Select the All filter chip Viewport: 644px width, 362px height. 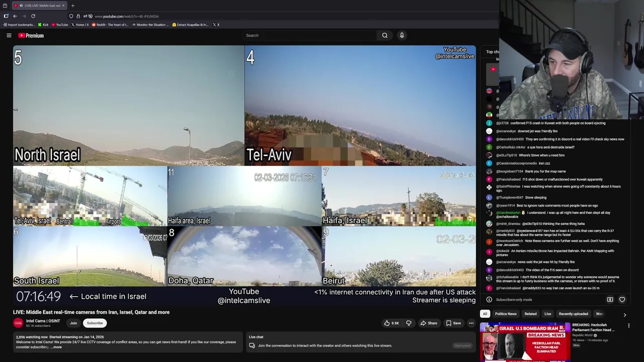click(x=485, y=314)
